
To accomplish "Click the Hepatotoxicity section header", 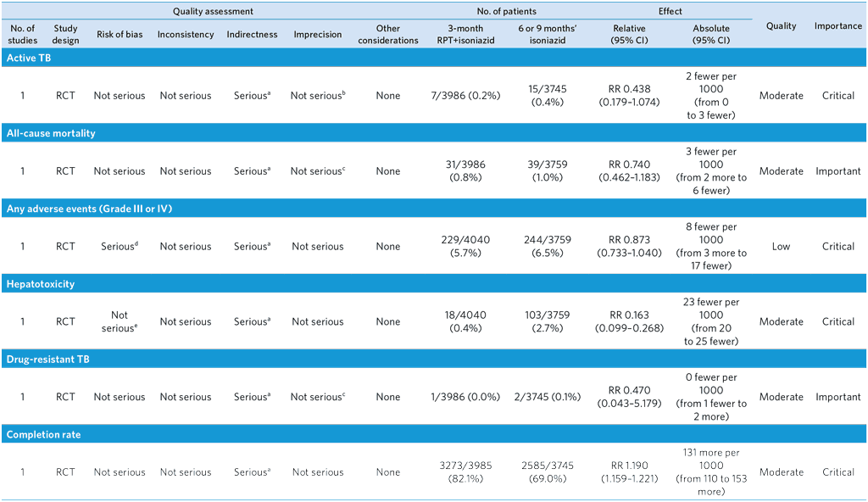I will [x=41, y=284].
